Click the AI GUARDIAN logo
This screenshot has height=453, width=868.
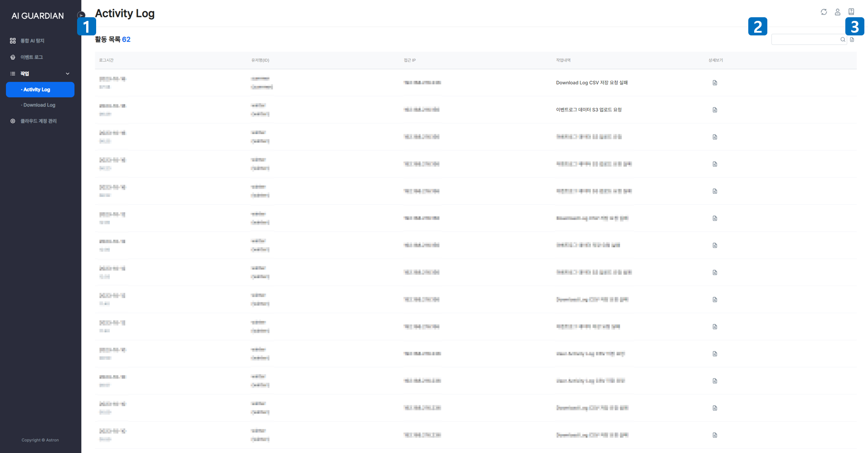tap(38, 16)
